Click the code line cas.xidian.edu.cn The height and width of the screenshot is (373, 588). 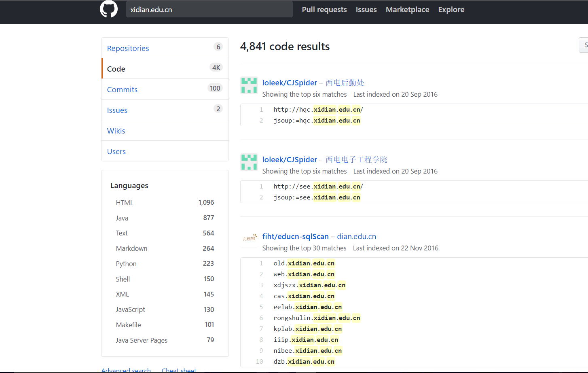[x=304, y=296]
